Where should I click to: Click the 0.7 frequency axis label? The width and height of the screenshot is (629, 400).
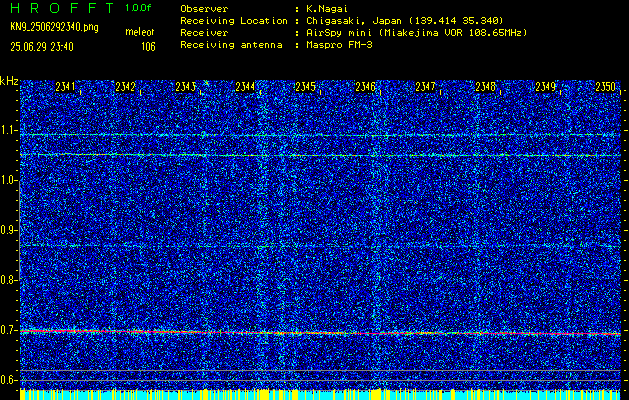coord(8,330)
